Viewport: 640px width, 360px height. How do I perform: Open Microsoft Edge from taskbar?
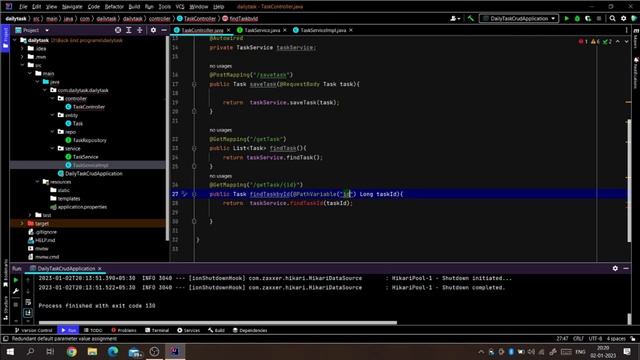pos(113,351)
